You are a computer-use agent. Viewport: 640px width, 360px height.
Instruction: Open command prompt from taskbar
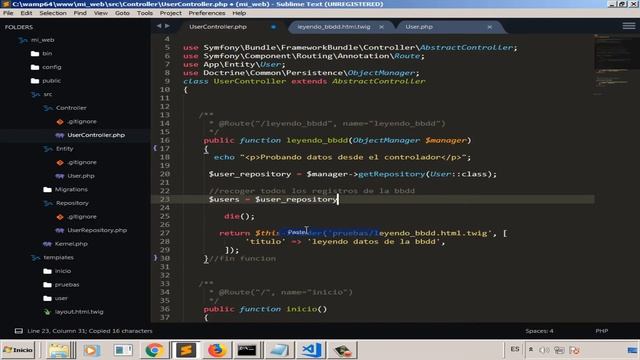click(247, 350)
